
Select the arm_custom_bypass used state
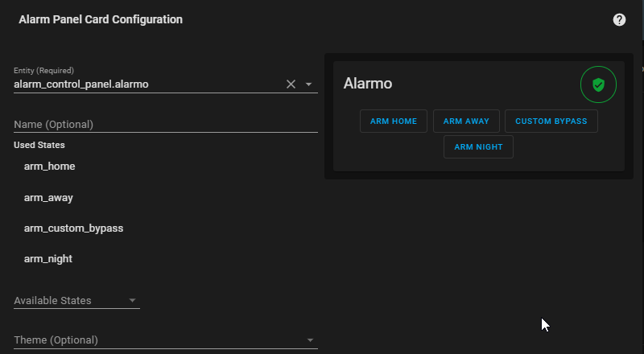(x=73, y=228)
